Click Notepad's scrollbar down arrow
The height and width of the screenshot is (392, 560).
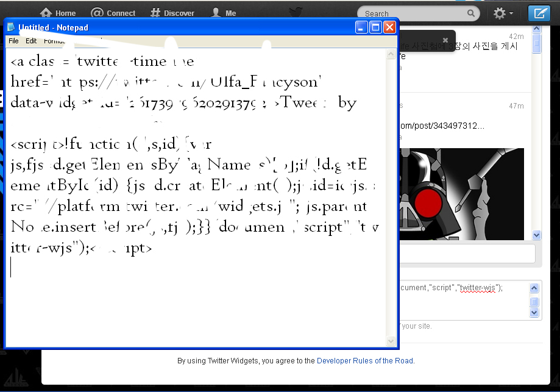click(391, 341)
